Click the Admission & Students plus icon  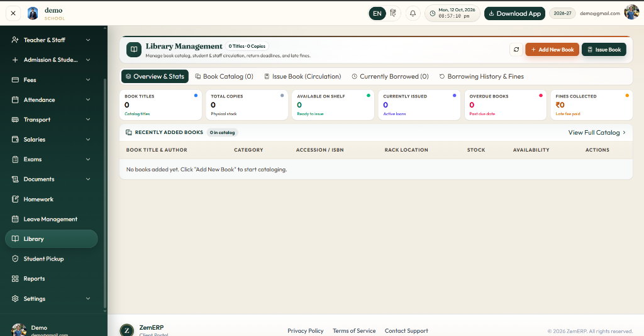(15, 60)
